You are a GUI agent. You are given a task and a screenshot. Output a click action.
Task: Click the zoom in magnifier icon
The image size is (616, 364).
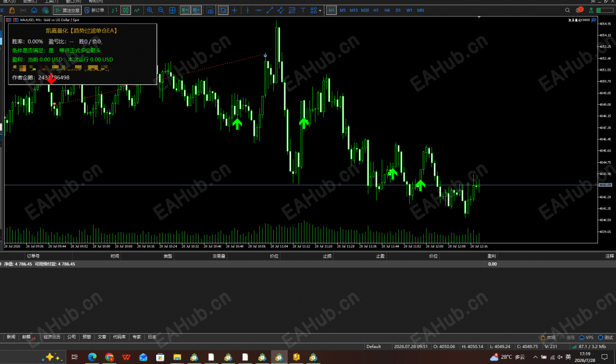[150, 10]
